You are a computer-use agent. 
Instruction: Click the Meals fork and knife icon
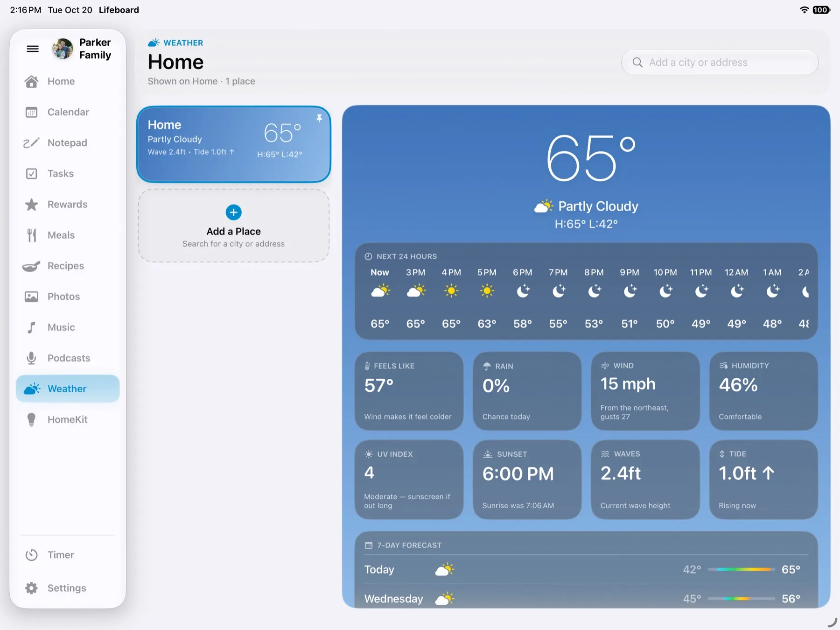point(31,235)
